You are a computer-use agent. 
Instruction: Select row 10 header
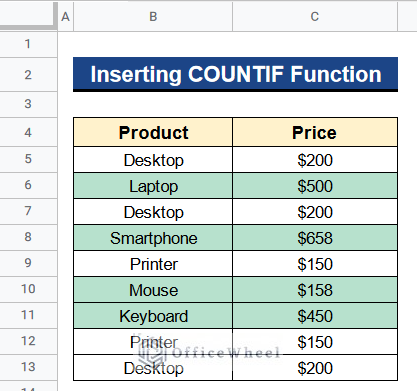[x=28, y=289]
